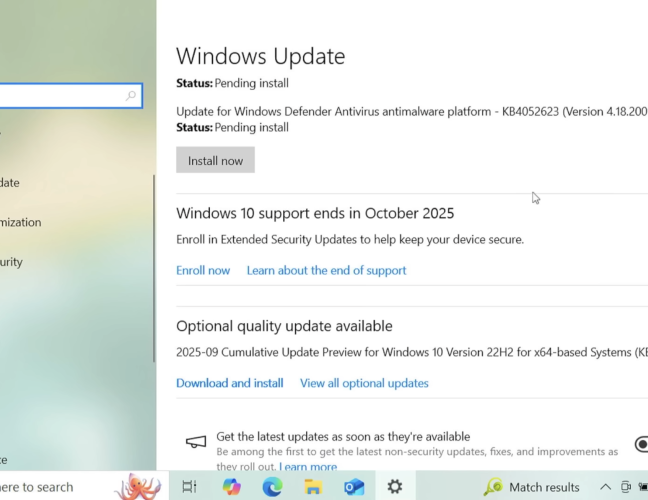The image size is (648, 500).
Task: Launch Copilot from the taskbar
Action: coord(232,487)
